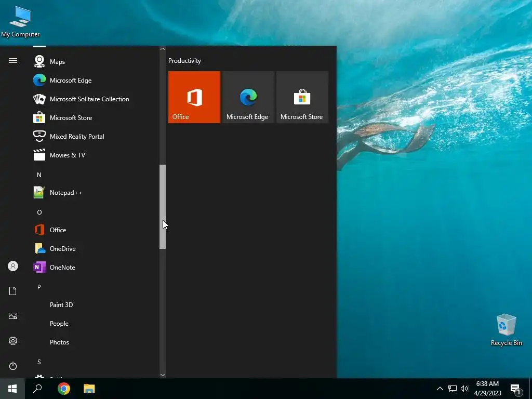
Task: Open the network icon in tray
Action: click(x=453, y=389)
